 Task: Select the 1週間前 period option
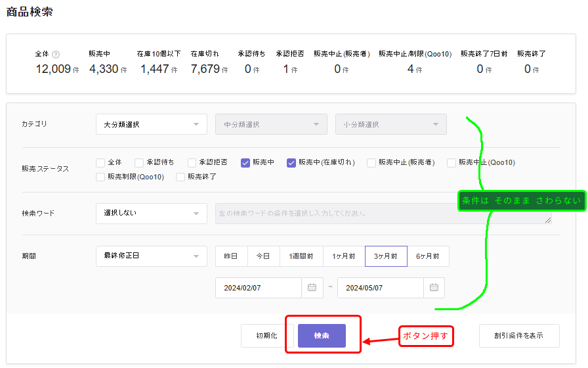301,256
